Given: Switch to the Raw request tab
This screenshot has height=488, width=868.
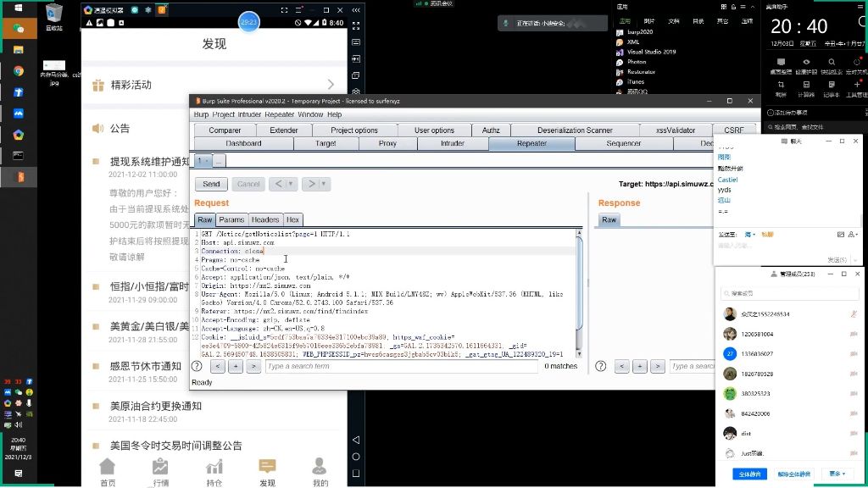Looking at the screenshot, I should (x=205, y=219).
